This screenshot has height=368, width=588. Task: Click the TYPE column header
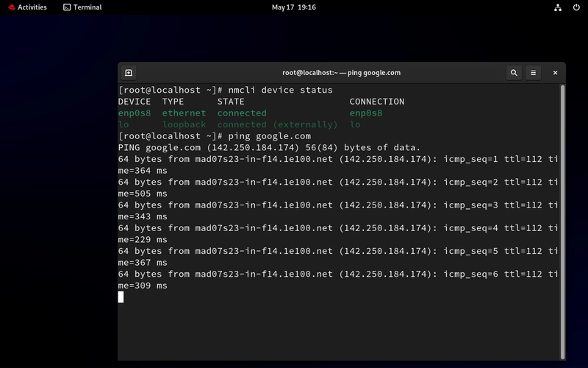[x=173, y=102]
